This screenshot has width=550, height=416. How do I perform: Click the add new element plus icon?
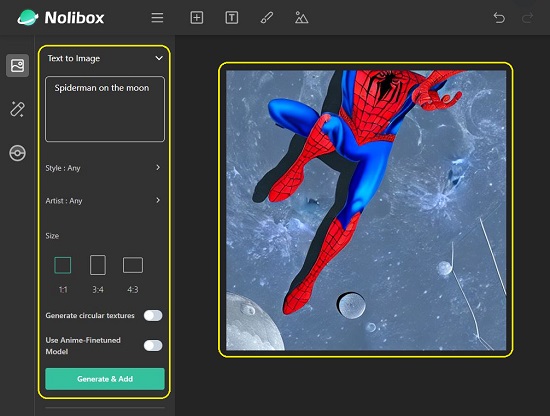[x=196, y=18]
